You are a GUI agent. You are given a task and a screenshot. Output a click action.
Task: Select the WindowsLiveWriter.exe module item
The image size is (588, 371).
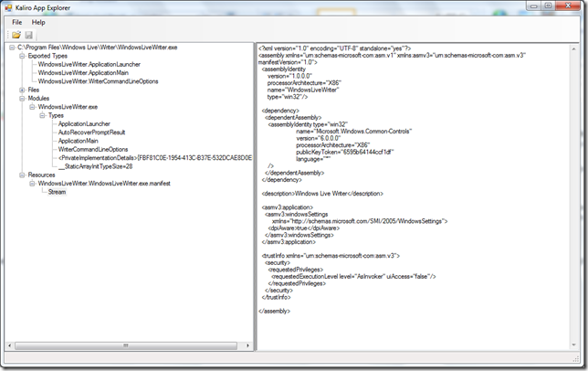click(x=68, y=107)
